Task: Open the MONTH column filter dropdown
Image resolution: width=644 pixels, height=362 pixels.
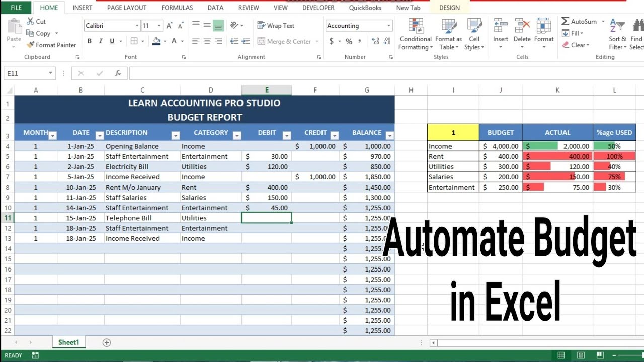Action: pos(52,135)
